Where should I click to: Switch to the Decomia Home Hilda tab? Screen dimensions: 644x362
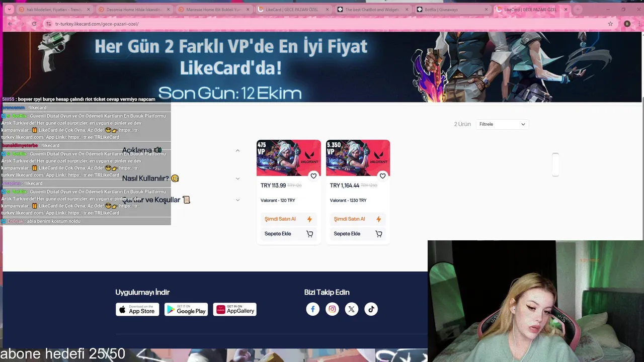tap(133, 9)
